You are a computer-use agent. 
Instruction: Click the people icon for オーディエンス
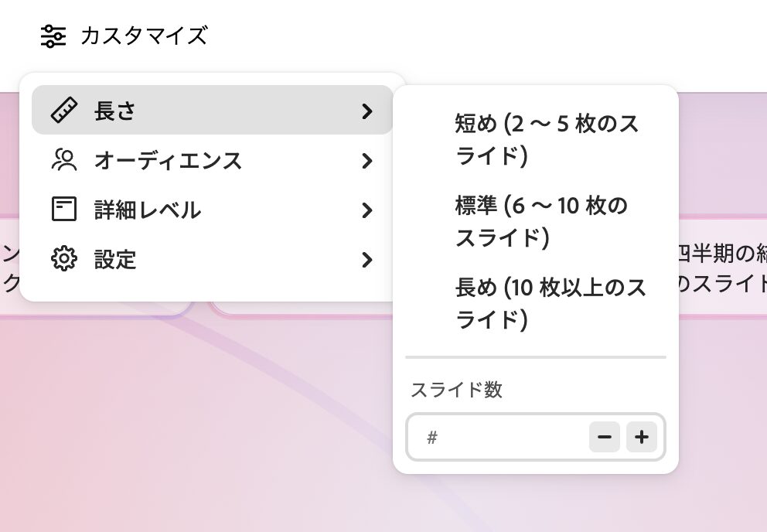click(64, 160)
